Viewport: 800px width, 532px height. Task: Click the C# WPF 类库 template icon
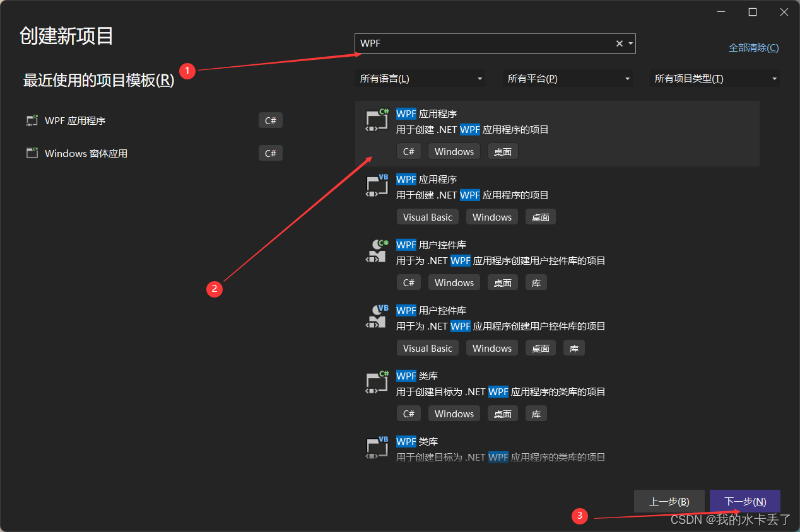[378, 382]
